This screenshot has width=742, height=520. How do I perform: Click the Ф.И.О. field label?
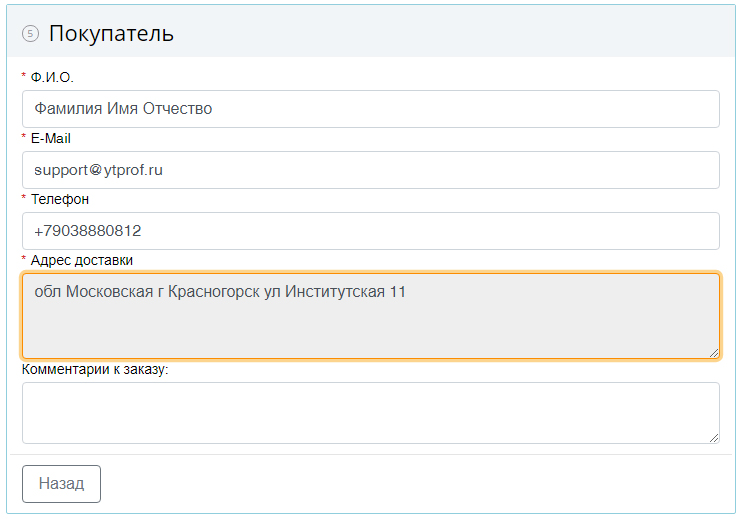click(x=52, y=77)
